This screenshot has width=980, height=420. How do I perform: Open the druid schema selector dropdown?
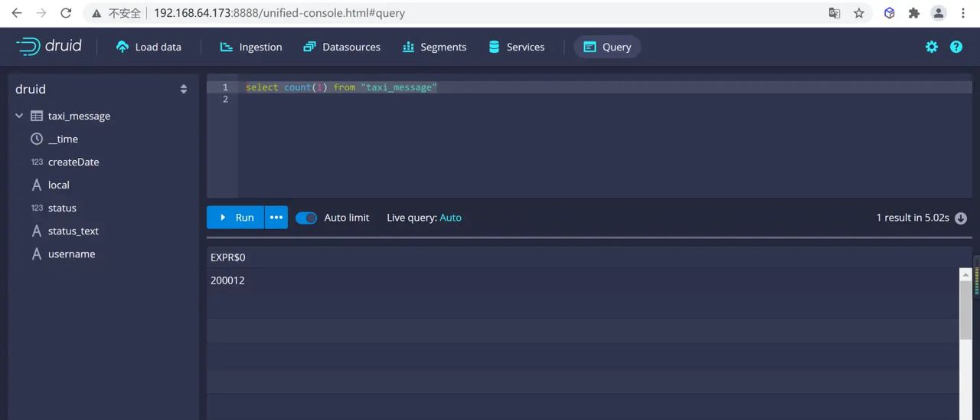(x=103, y=89)
